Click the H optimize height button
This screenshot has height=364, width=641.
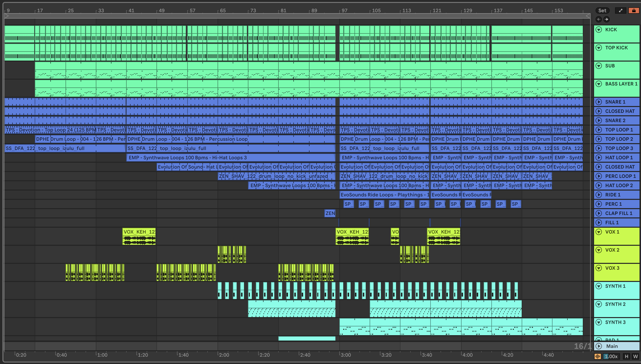(x=627, y=356)
